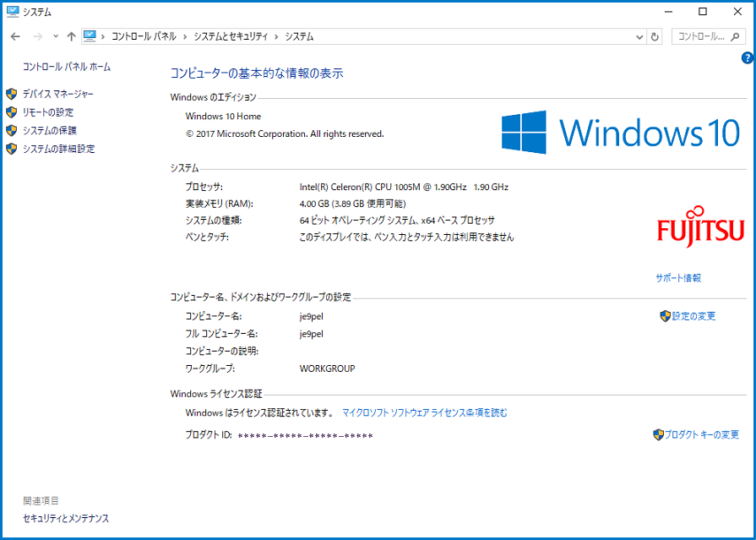Click Windows 10 Home edition text
756x540 pixels.
pos(223,117)
